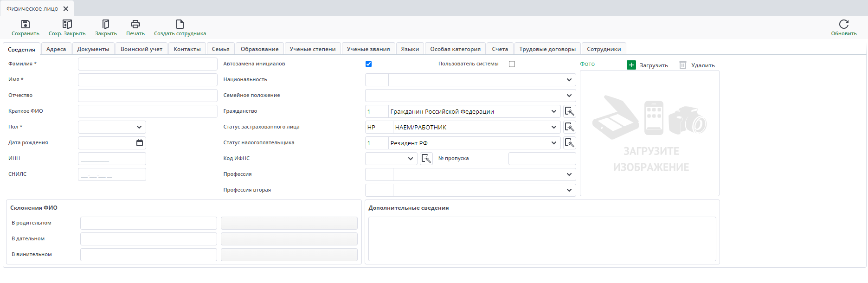The image size is (868, 283).
Task: Click the Print (Печать) icon
Action: pos(135,24)
